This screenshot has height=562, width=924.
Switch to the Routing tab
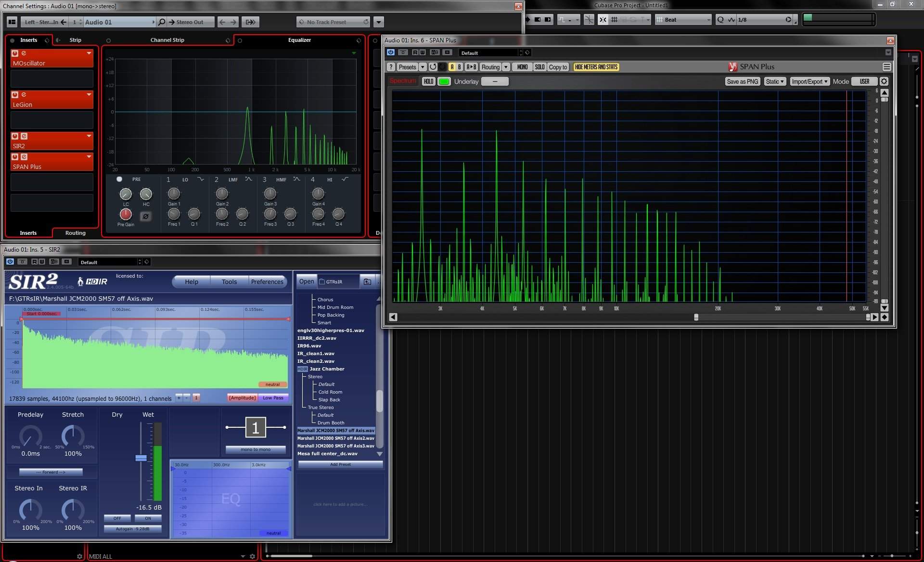pos(75,233)
